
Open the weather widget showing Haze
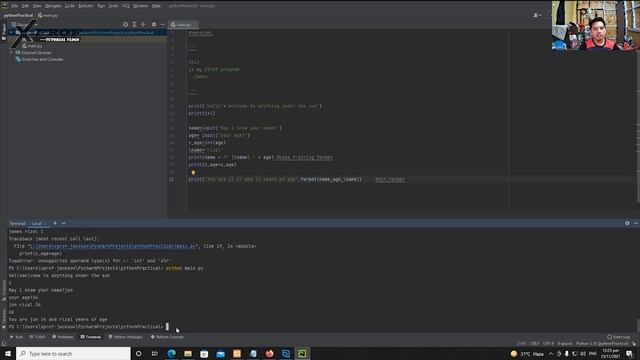[527, 353]
